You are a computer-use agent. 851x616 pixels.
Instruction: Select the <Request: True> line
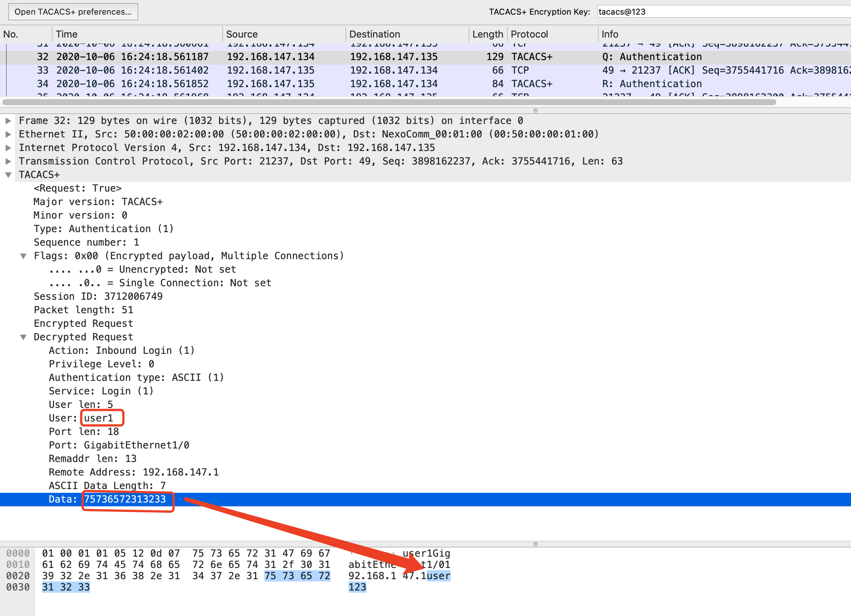[x=78, y=188]
